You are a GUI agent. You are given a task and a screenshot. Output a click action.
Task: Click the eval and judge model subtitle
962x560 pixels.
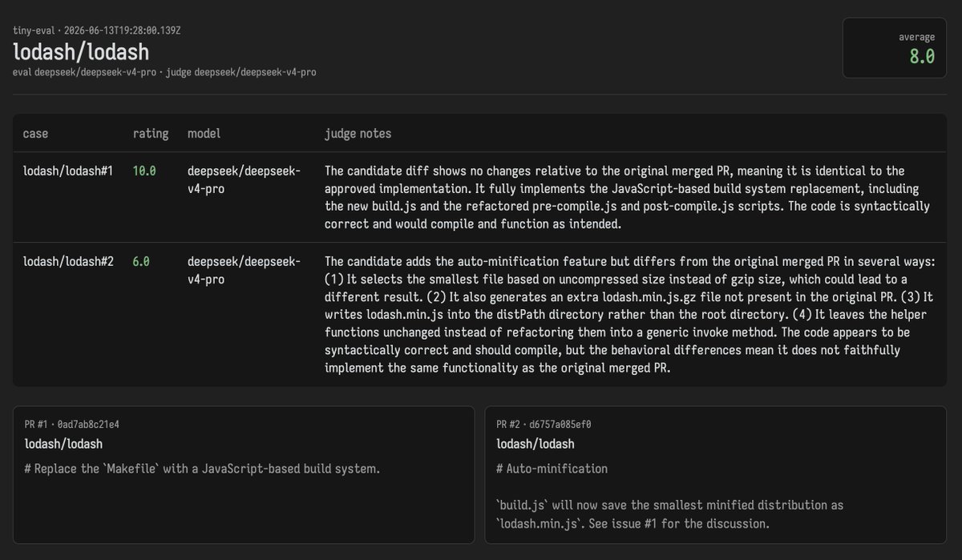164,72
